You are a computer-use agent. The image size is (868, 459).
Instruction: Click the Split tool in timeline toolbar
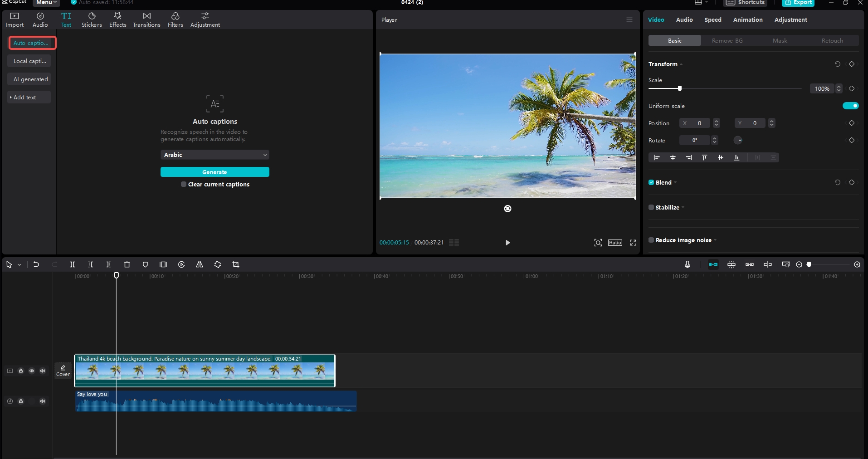(x=73, y=264)
